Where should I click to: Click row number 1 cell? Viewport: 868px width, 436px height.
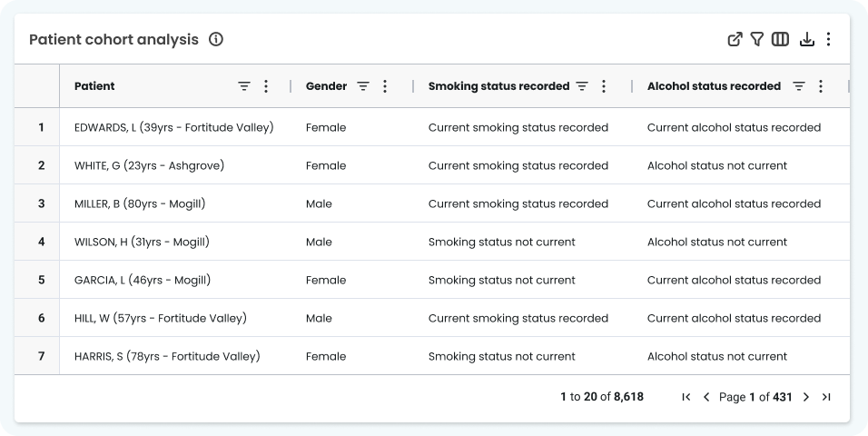tap(37, 127)
